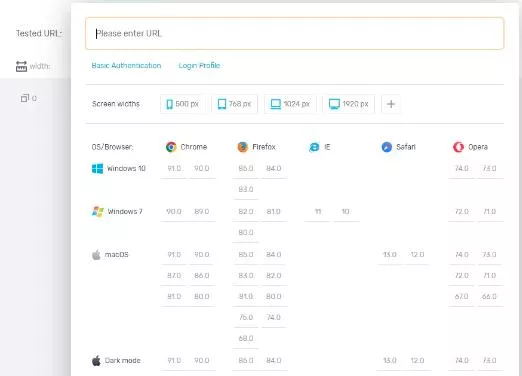Screen dimensions: 522x376
Task: Toggle Opera 74.0 on Windows 10
Action: [462, 169]
